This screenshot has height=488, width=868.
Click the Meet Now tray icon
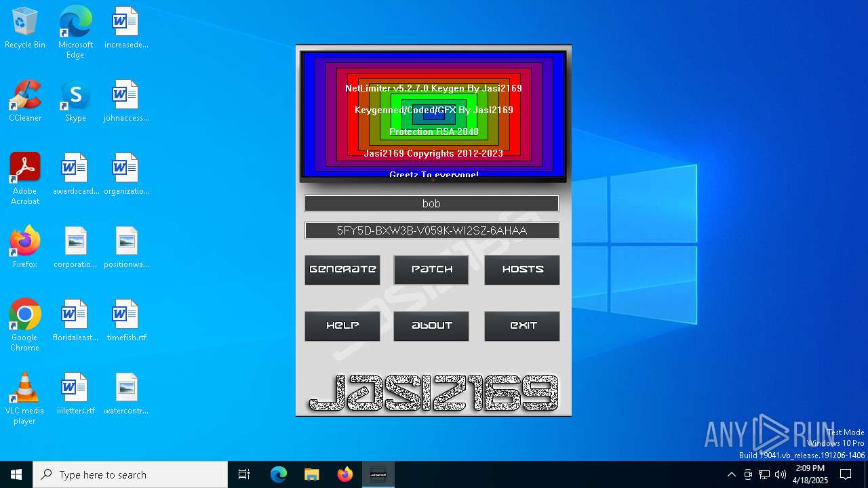pos(748,474)
